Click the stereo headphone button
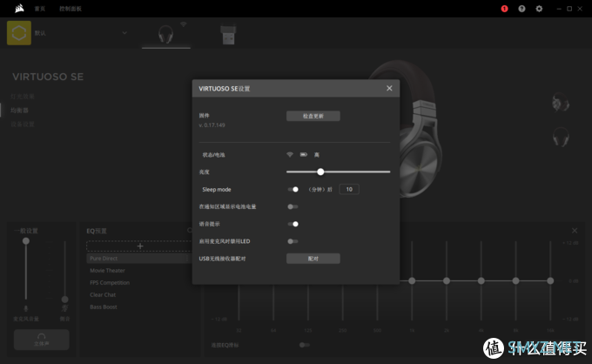 (x=42, y=340)
